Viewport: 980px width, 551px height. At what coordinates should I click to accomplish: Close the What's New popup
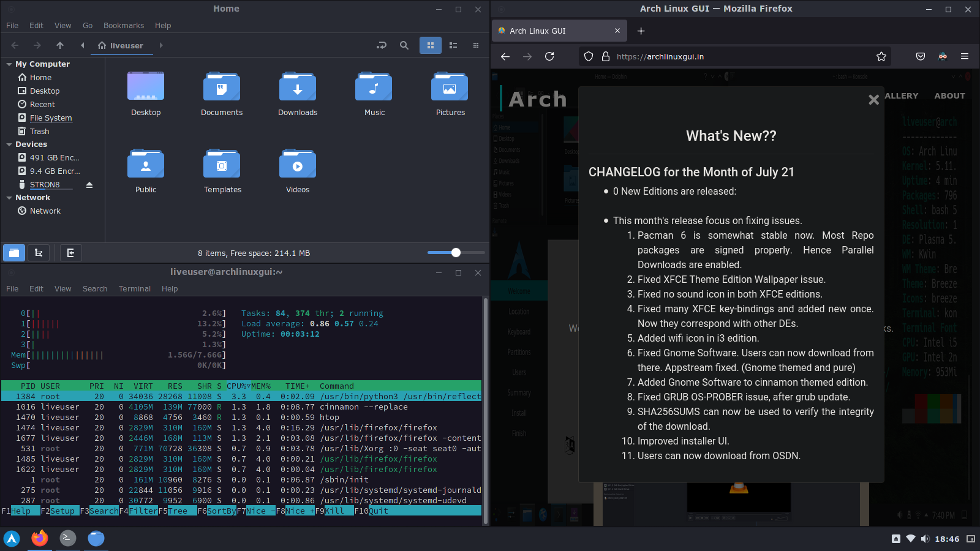(874, 100)
